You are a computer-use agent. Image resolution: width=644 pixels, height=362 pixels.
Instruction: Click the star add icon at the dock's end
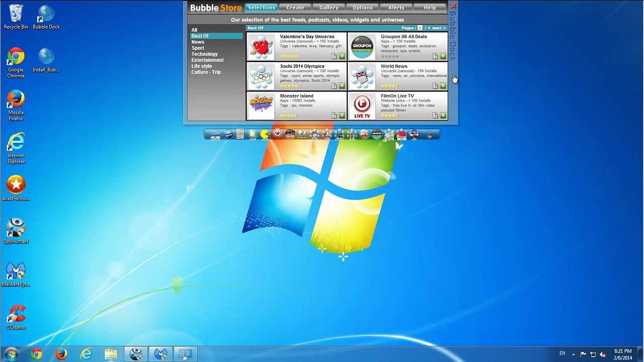(x=429, y=134)
